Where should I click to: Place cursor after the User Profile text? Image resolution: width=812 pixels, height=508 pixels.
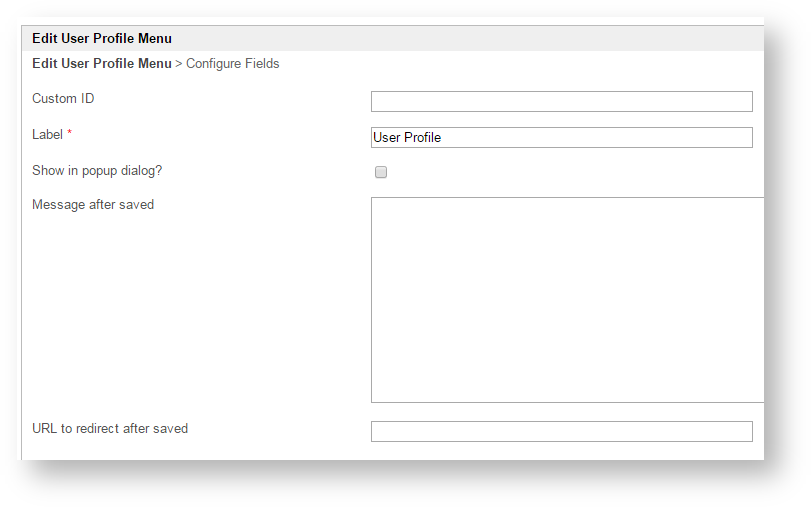click(x=443, y=138)
